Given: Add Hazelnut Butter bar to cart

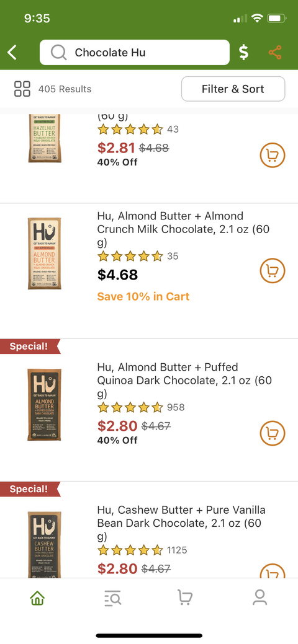Looking at the screenshot, I should point(273,155).
